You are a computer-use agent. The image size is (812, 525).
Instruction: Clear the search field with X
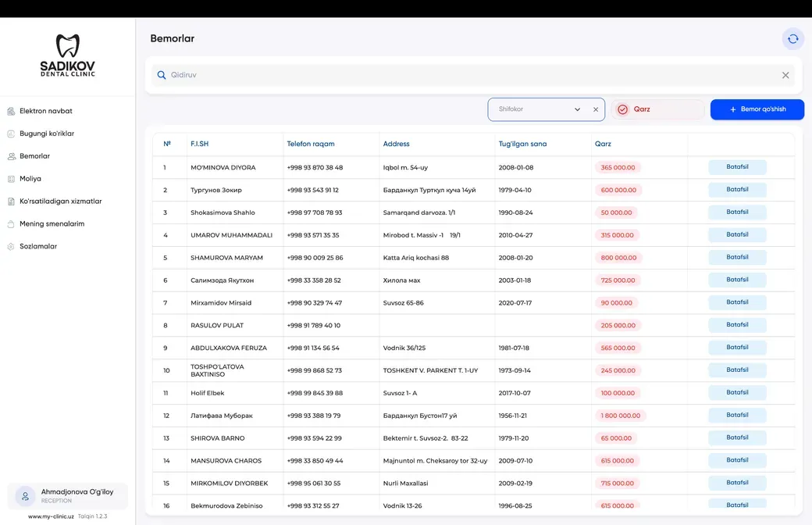(x=785, y=75)
